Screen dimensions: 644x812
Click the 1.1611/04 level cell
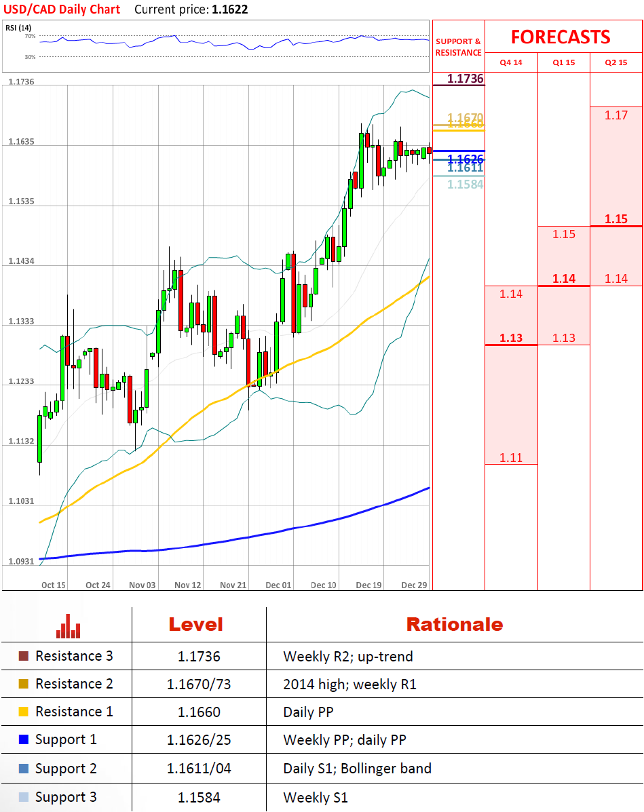(199, 769)
